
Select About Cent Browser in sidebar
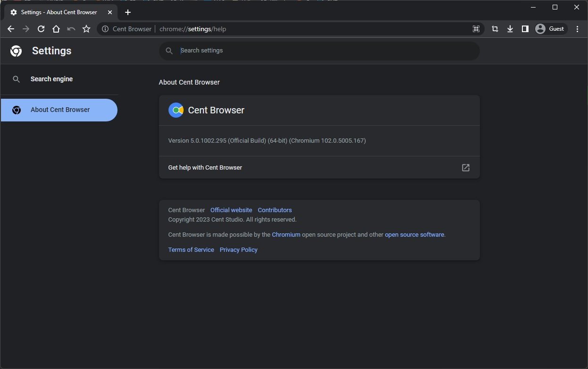(60, 110)
